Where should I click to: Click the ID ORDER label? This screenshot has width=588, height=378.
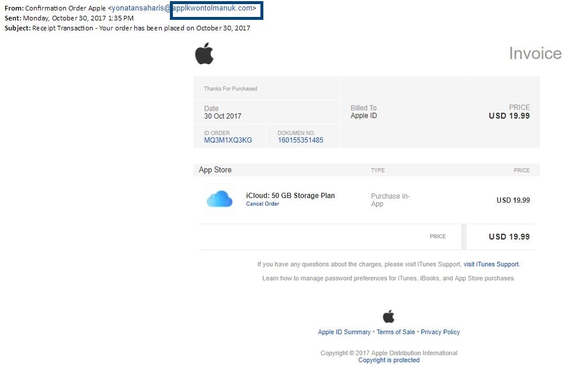click(x=217, y=133)
